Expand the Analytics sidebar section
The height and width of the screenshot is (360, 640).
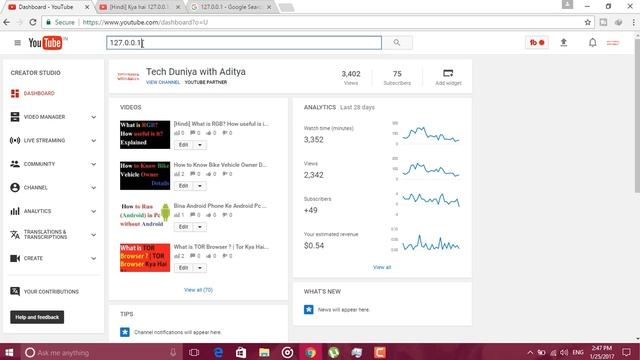(x=93, y=211)
